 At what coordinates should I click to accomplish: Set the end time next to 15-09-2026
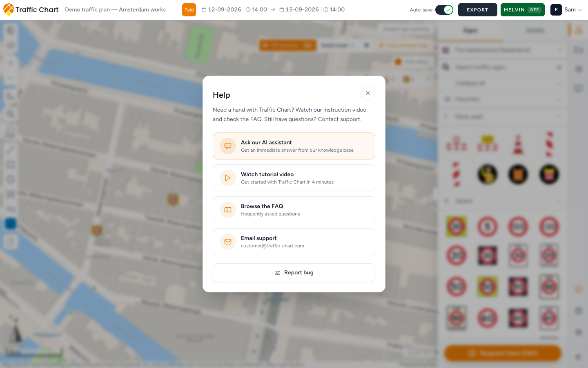click(x=334, y=10)
